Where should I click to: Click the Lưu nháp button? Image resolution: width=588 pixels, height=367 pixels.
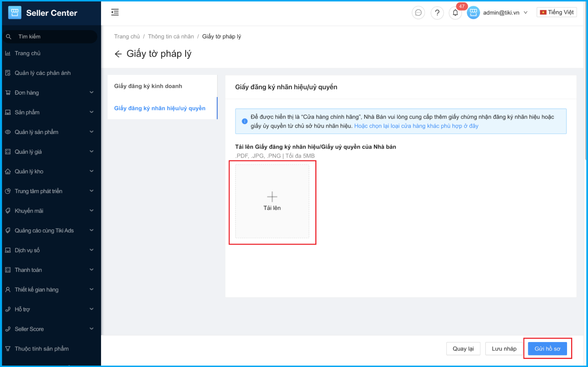(504, 349)
